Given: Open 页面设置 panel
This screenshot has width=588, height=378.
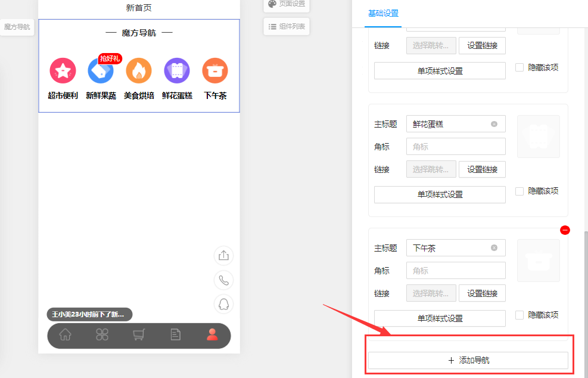Looking at the screenshot, I should click(x=286, y=4).
